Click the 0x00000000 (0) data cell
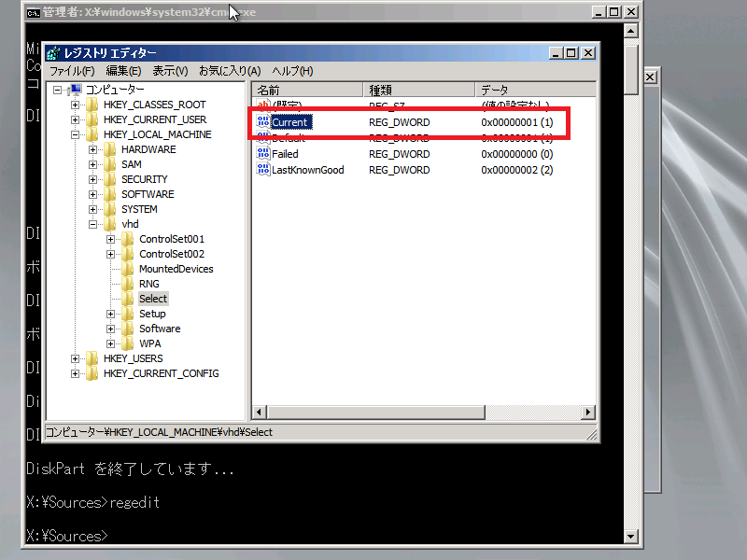 point(517,154)
